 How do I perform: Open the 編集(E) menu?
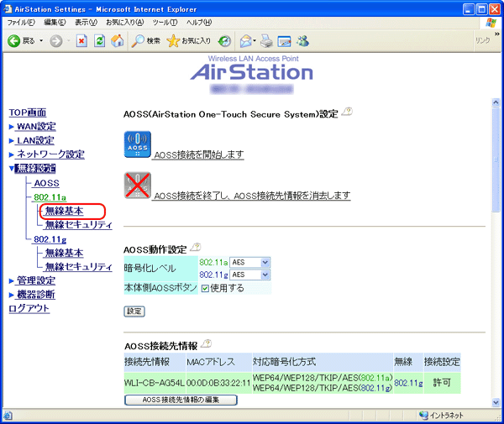55,23
